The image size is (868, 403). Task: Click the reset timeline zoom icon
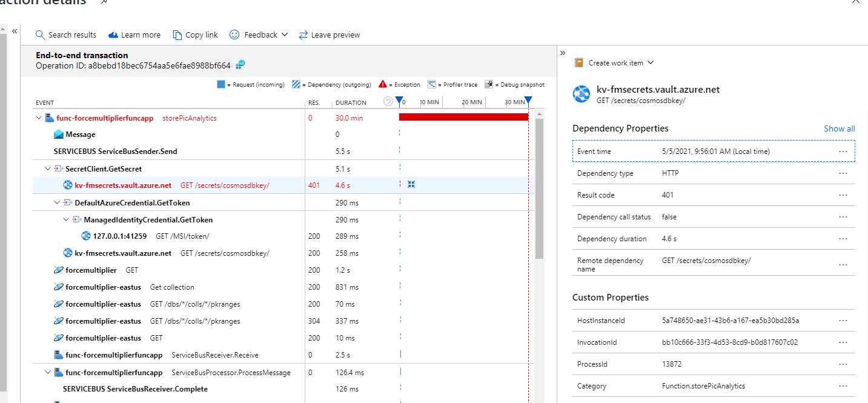pyautogui.click(x=388, y=102)
